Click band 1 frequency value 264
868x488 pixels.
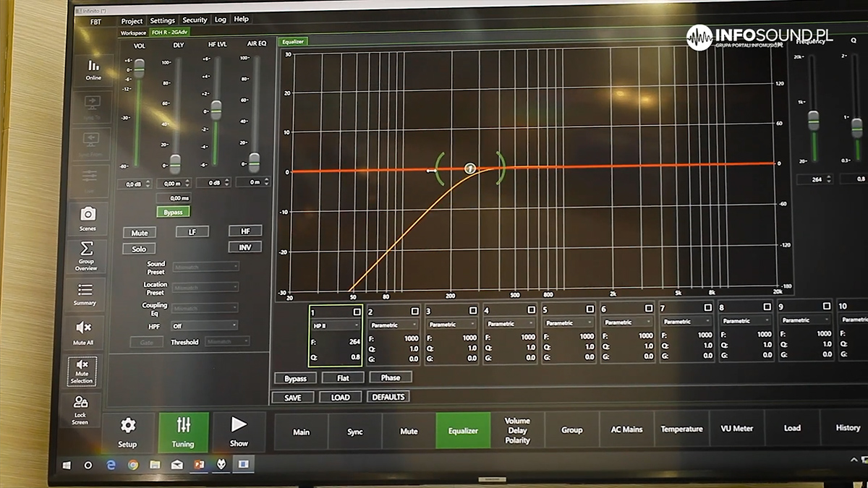[x=354, y=341]
